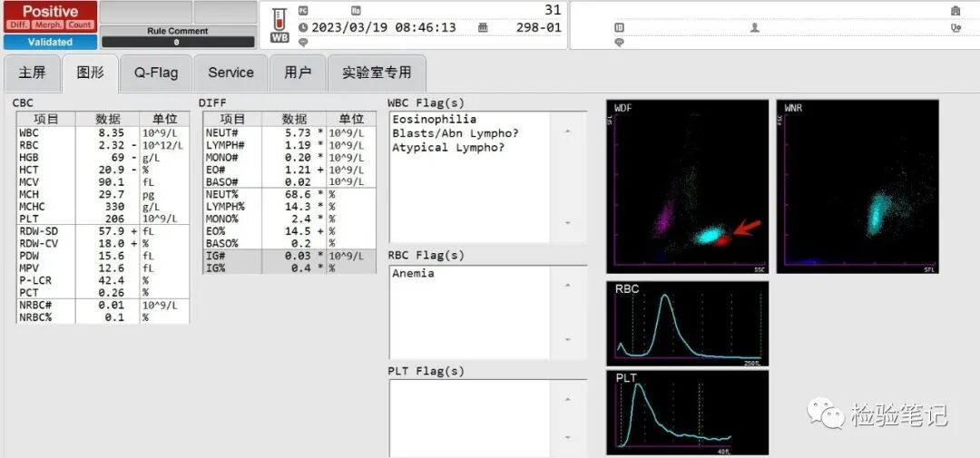Click the patient person icon
Image resolution: width=980 pixels, height=458 pixels.
point(755,27)
